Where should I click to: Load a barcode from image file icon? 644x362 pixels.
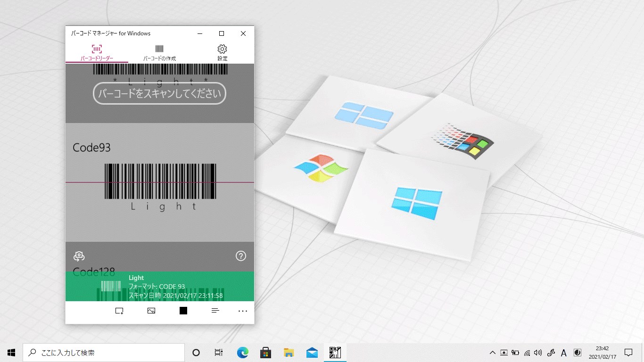151,311
